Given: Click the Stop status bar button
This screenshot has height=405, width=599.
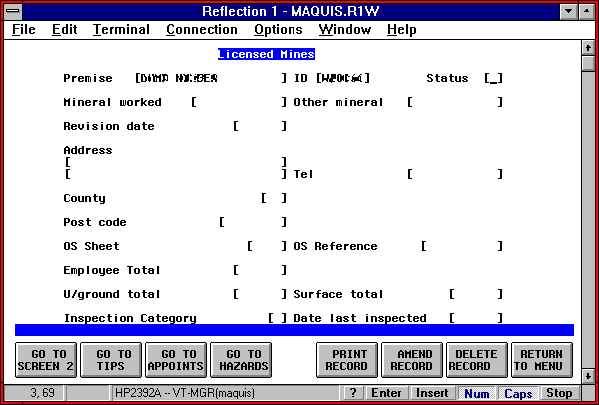Looking at the screenshot, I should (559, 393).
